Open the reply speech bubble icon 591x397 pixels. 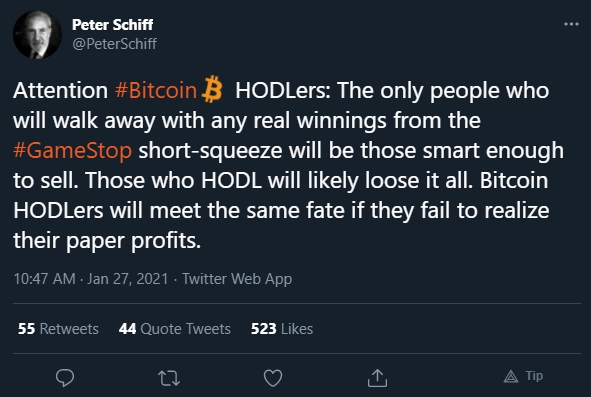(65, 377)
